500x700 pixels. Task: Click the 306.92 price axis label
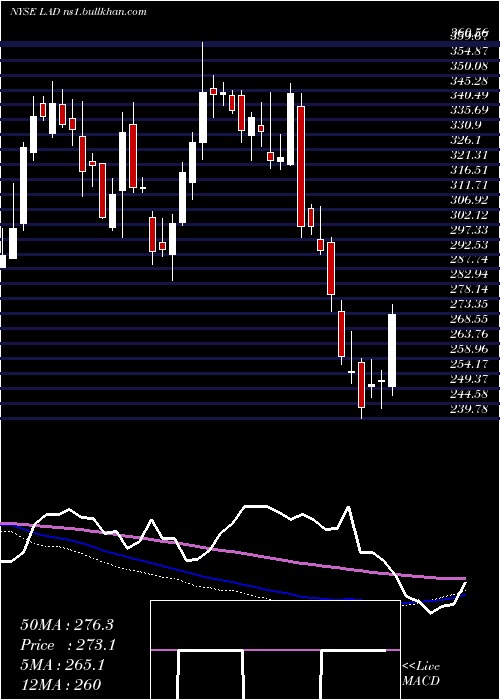coord(469,200)
